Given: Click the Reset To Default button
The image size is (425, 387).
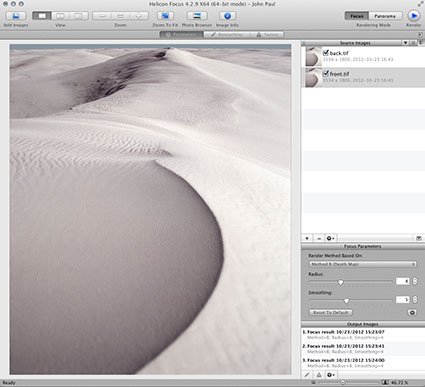Looking at the screenshot, I should (x=331, y=313).
